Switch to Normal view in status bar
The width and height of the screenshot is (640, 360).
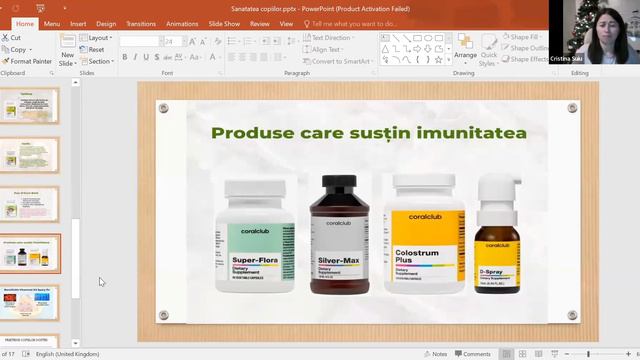click(x=507, y=354)
